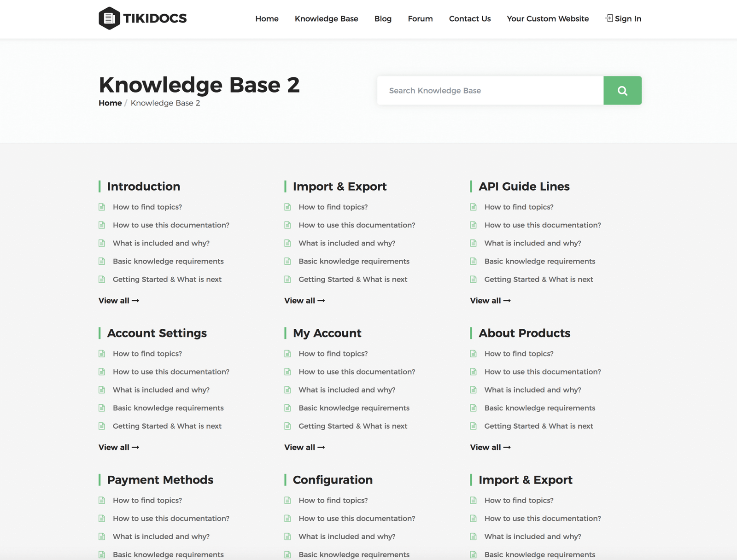Go to the Forum page in navigation
The width and height of the screenshot is (737, 560).
(420, 19)
